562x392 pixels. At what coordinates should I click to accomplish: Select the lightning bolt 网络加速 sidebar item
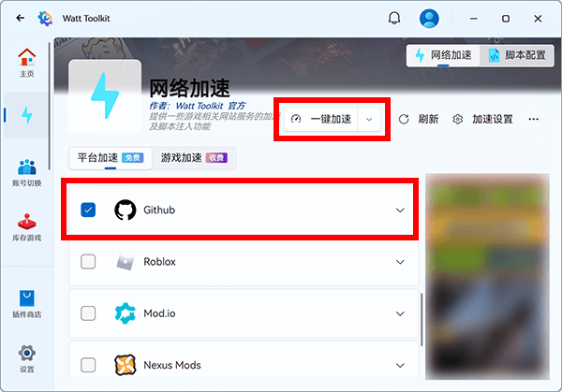pyautogui.click(x=27, y=115)
